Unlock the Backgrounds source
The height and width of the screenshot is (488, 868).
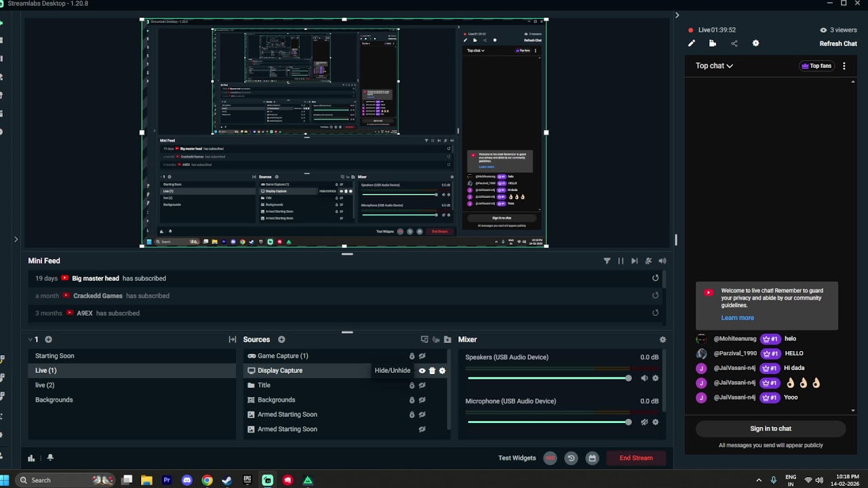pyautogui.click(x=412, y=400)
